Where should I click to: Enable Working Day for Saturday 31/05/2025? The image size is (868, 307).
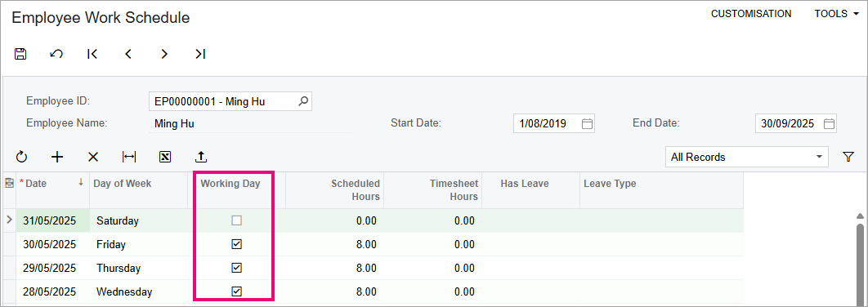point(237,220)
